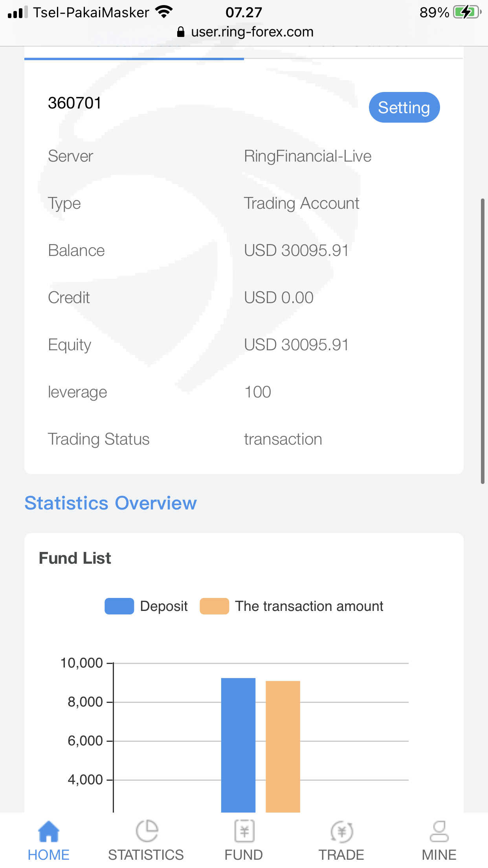Open the Trade exchange icon
The width and height of the screenshot is (488, 868).
[341, 831]
